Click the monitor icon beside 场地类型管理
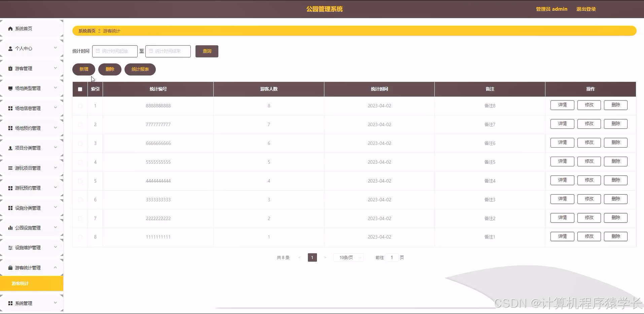Viewport: 644px width, 314px height. (x=10, y=88)
